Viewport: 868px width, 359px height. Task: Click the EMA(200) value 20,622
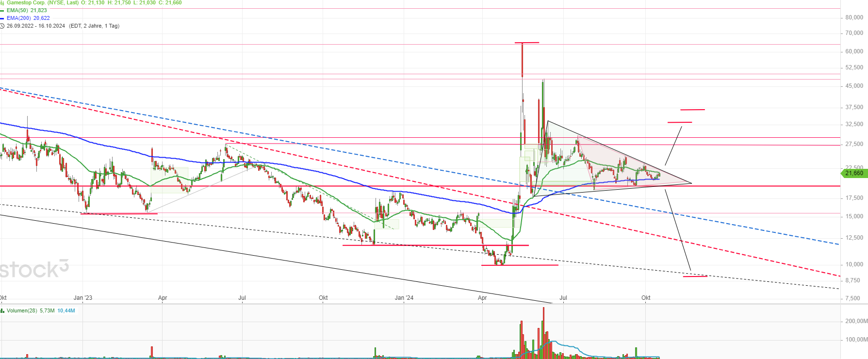click(x=42, y=18)
